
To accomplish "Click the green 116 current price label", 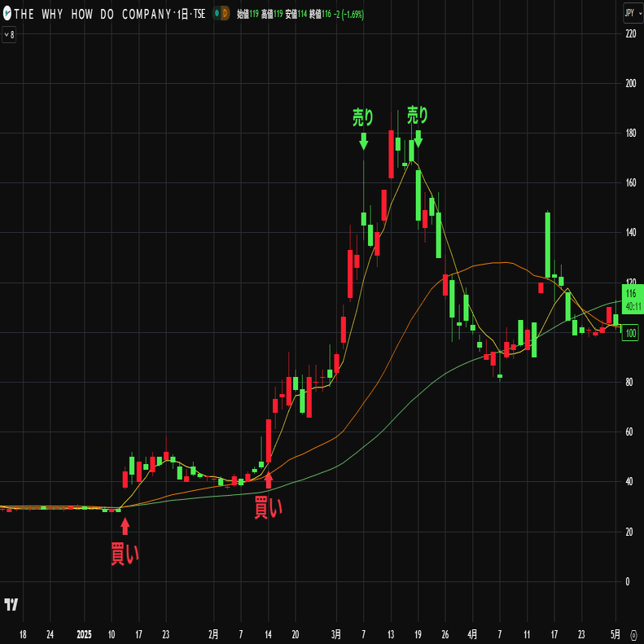I will pyautogui.click(x=631, y=294).
